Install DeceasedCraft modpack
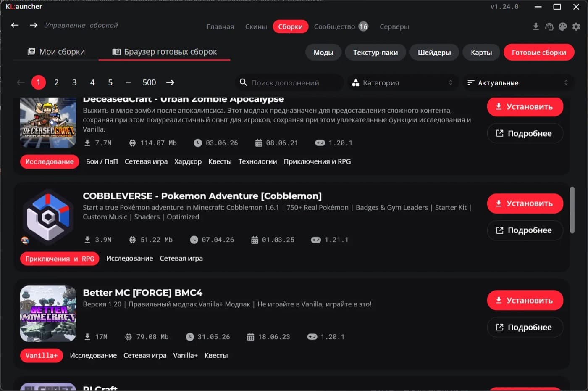The height and width of the screenshot is (391, 588). click(525, 106)
